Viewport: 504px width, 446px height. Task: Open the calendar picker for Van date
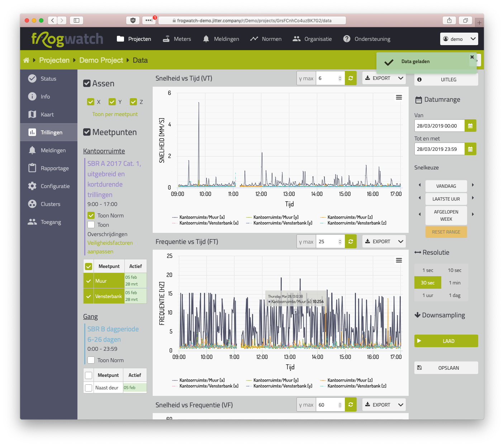coord(470,126)
